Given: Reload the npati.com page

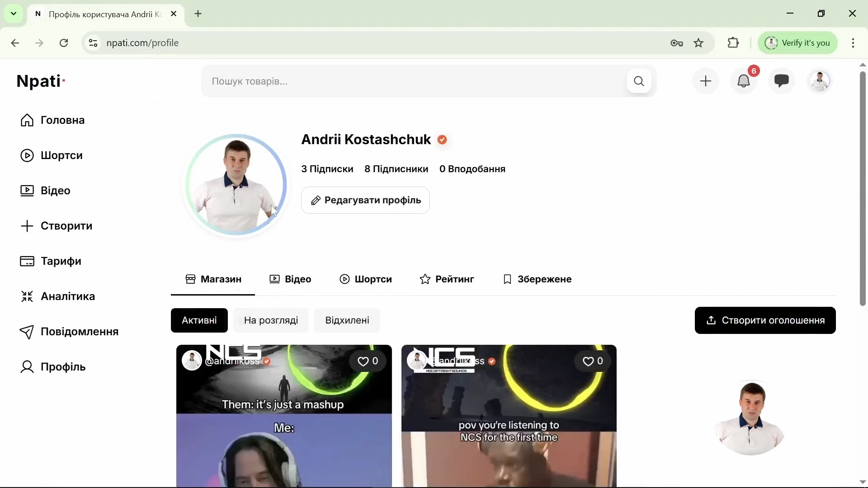Looking at the screenshot, I should pos(64,43).
